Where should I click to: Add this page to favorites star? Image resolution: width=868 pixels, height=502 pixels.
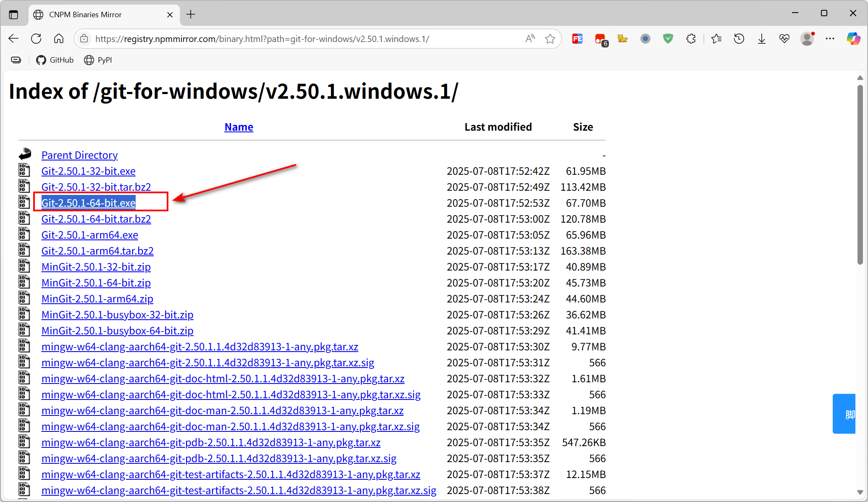point(550,39)
